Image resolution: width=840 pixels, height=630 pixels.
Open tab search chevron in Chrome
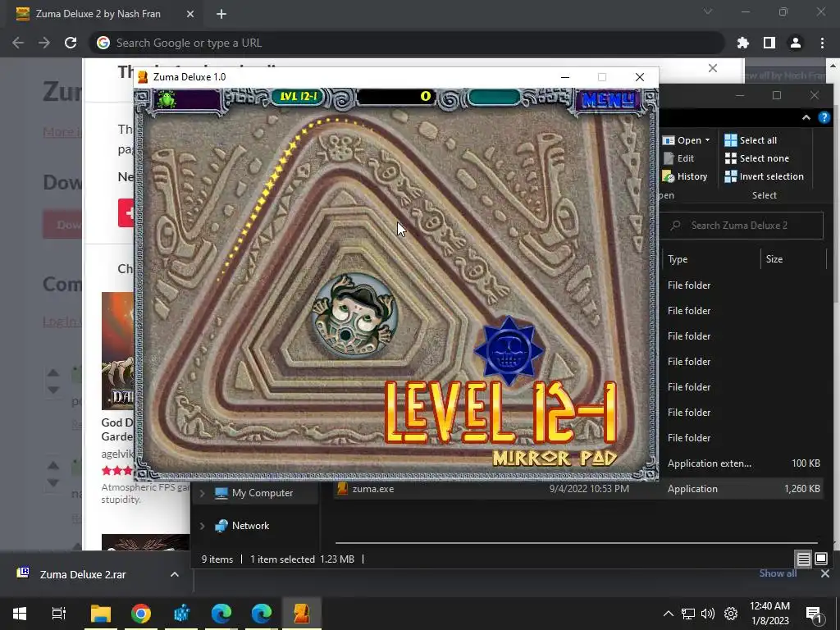708,11
